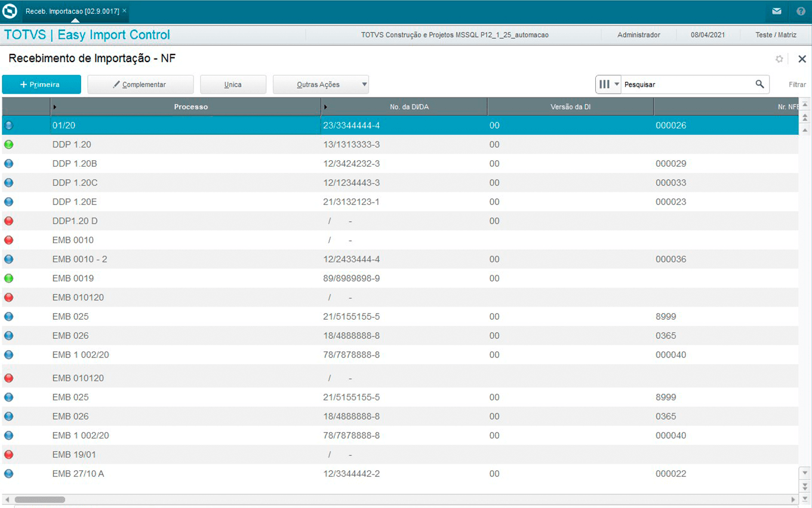Open the search column selector dropdown
This screenshot has width=812, height=508.
coord(608,84)
